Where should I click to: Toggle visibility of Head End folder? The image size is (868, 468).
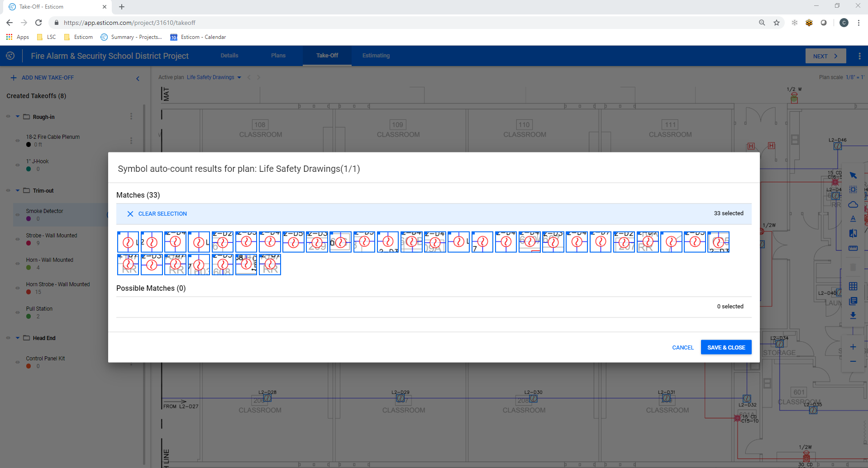(8, 338)
